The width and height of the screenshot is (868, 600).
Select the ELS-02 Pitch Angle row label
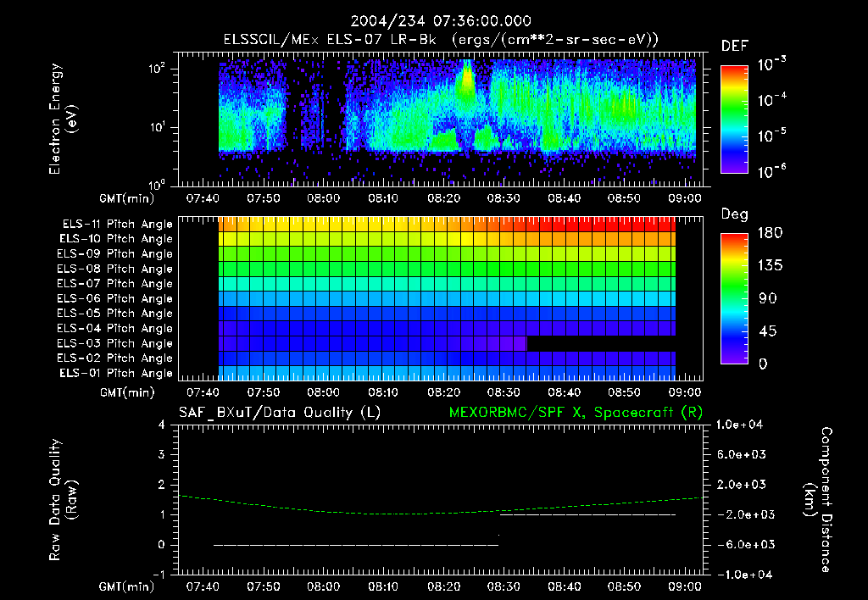(x=115, y=358)
